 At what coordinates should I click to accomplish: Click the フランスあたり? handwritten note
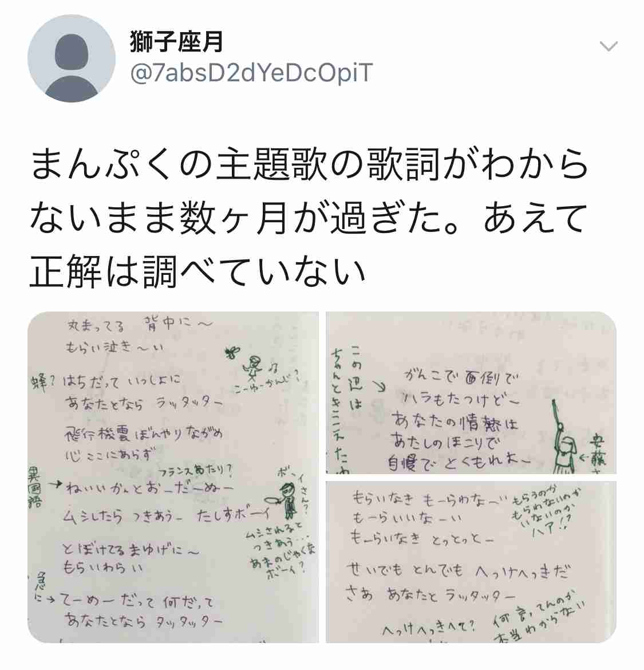(x=196, y=471)
